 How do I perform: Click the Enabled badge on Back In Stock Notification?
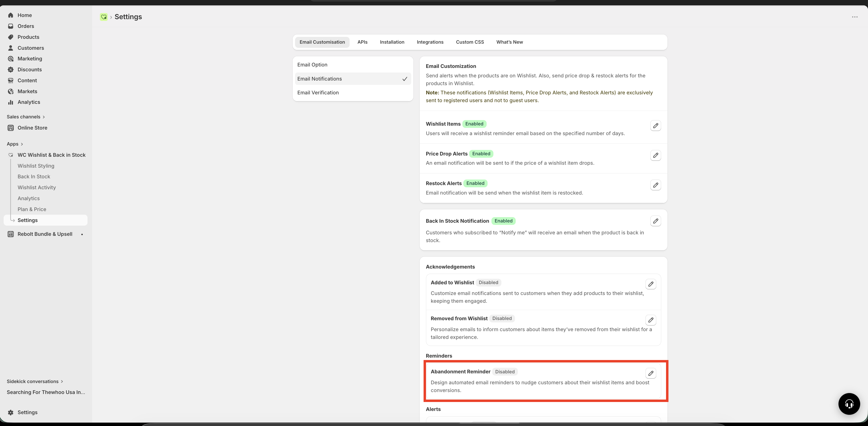pos(503,221)
